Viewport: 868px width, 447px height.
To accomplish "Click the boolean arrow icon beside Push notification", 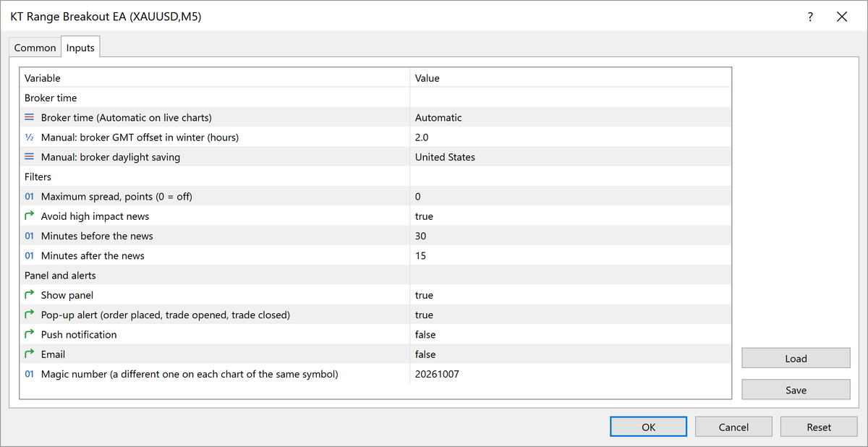I will pos(30,334).
